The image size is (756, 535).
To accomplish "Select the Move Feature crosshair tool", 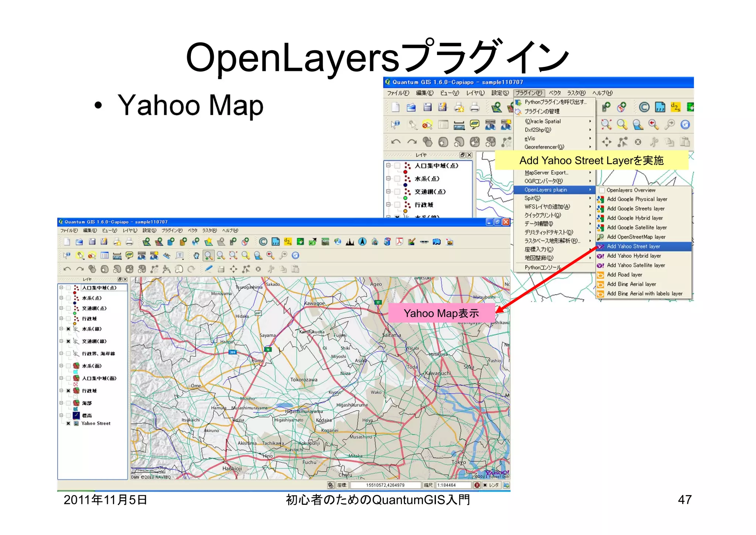I will coord(233,269).
